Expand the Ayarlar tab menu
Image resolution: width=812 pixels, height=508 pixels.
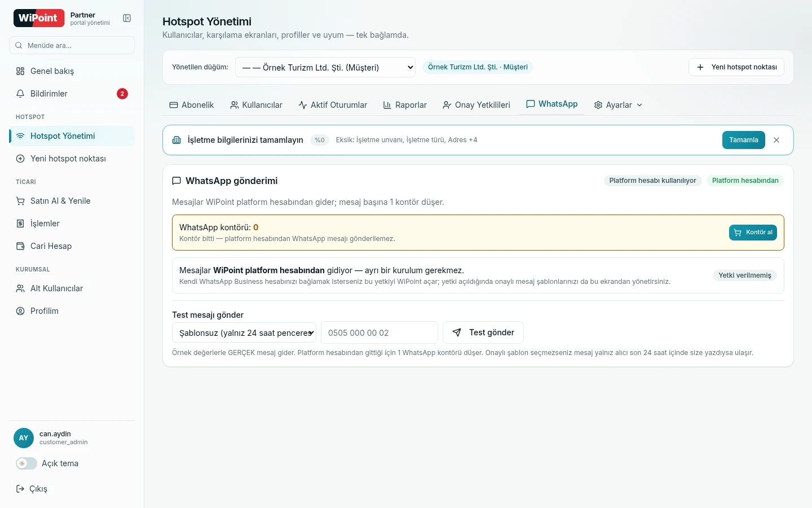[618, 105]
